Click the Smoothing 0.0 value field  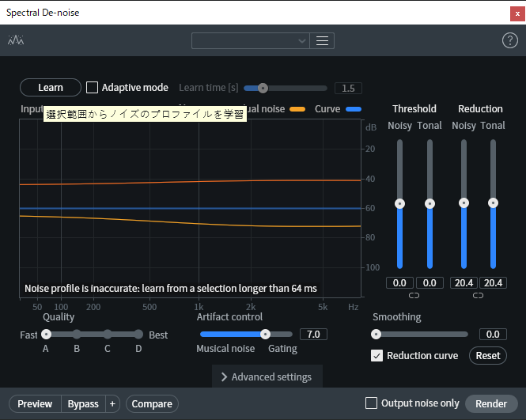click(493, 334)
